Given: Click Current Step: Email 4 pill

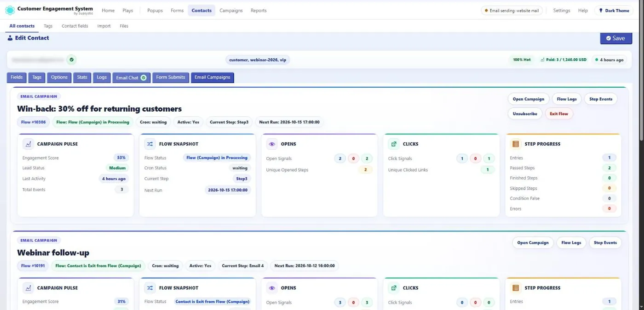Looking at the screenshot, I should [x=243, y=266].
